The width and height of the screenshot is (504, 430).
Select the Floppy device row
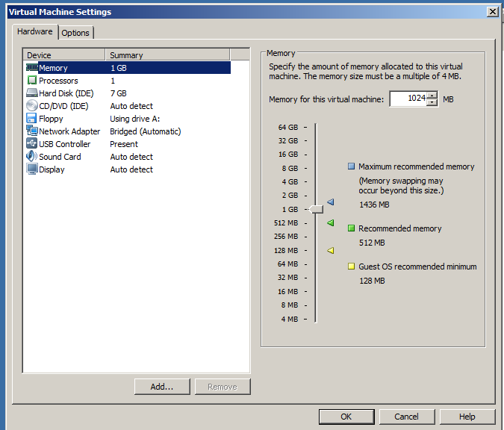point(128,119)
